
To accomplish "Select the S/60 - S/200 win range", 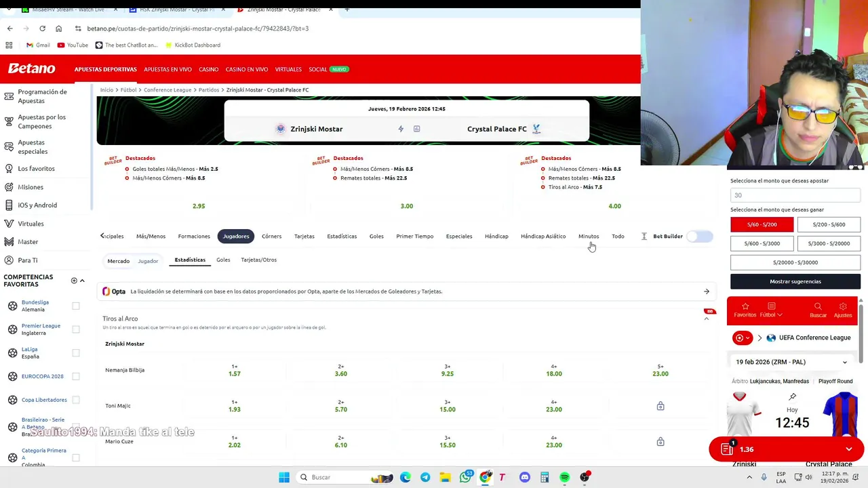I will [762, 224].
